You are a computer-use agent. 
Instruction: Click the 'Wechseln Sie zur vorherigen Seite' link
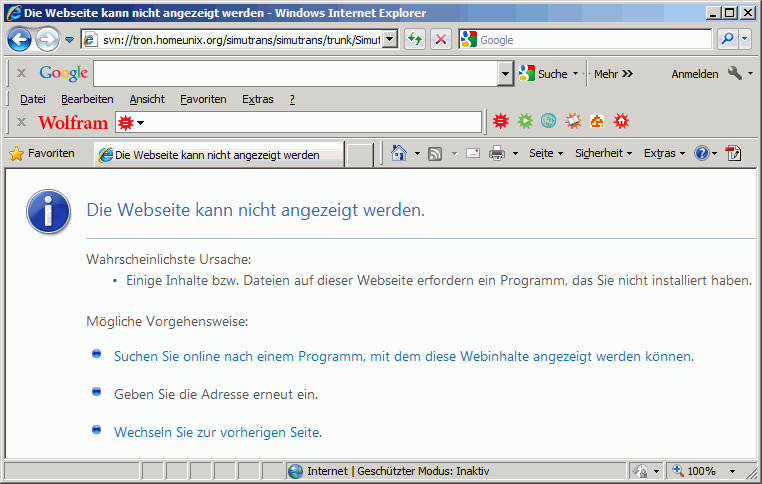218,433
